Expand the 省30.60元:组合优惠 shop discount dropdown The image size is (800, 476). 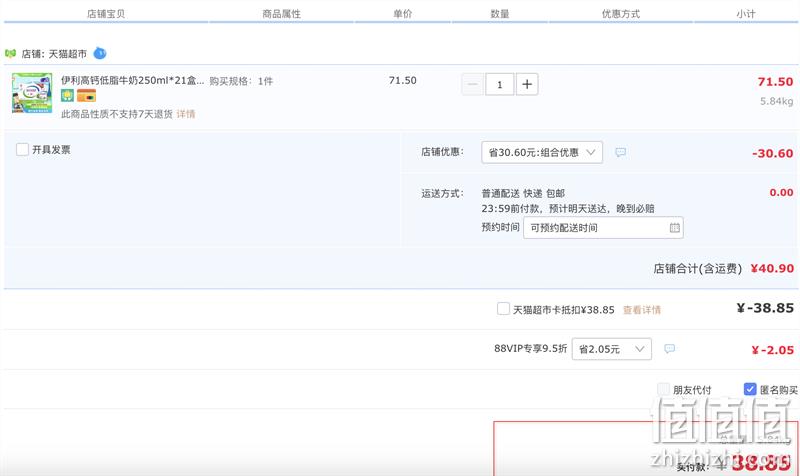(542, 153)
